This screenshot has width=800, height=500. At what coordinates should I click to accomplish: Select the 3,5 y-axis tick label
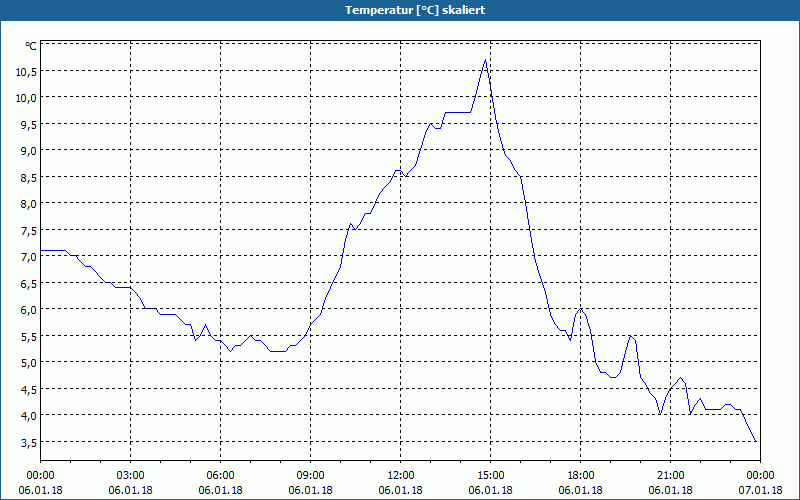[x=29, y=442]
